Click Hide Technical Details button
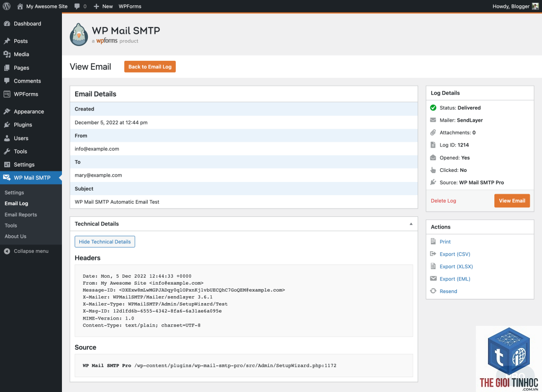The width and height of the screenshot is (542, 392). coord(105,242)
